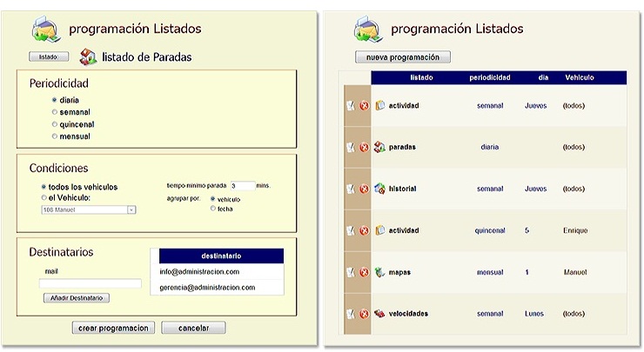Image resolution: width=644 pixels, height=352 pixels.
Task: Click the 'periodicidad' column header
Action: (490, 77)
